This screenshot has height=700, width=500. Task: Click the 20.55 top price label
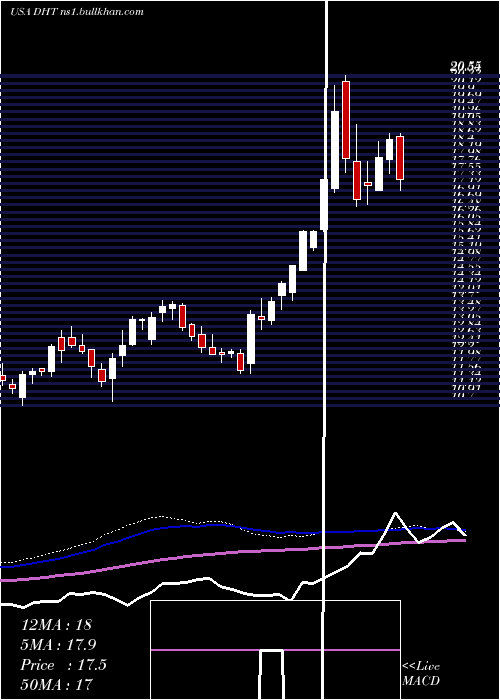pos(466,67)
